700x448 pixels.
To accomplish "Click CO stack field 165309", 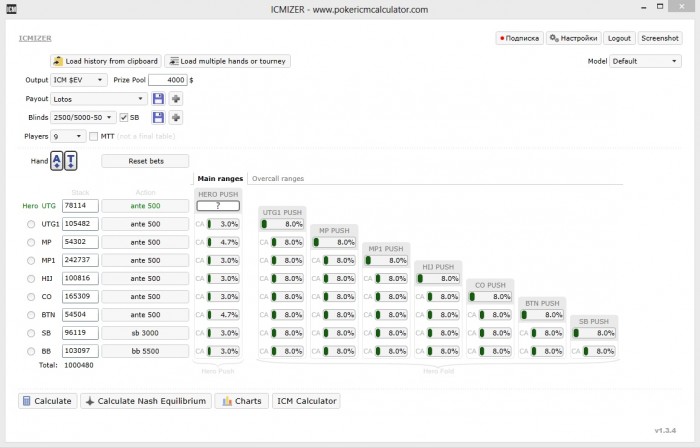I will tap(80, 296).
